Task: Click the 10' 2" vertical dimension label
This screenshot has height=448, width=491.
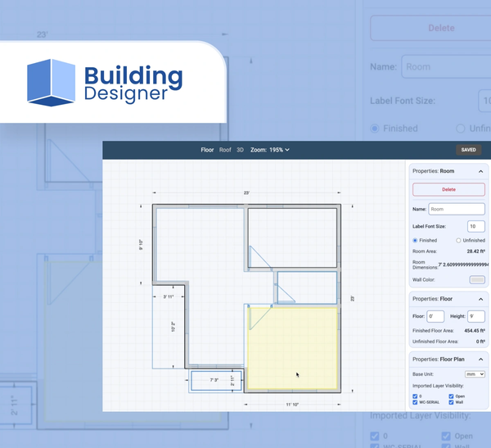Action: coord(173,327)
